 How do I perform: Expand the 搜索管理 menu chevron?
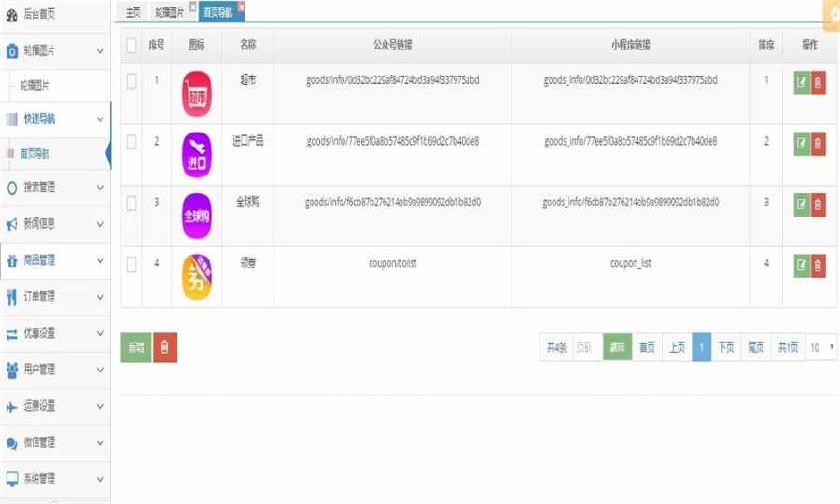(x=100, y=188)
